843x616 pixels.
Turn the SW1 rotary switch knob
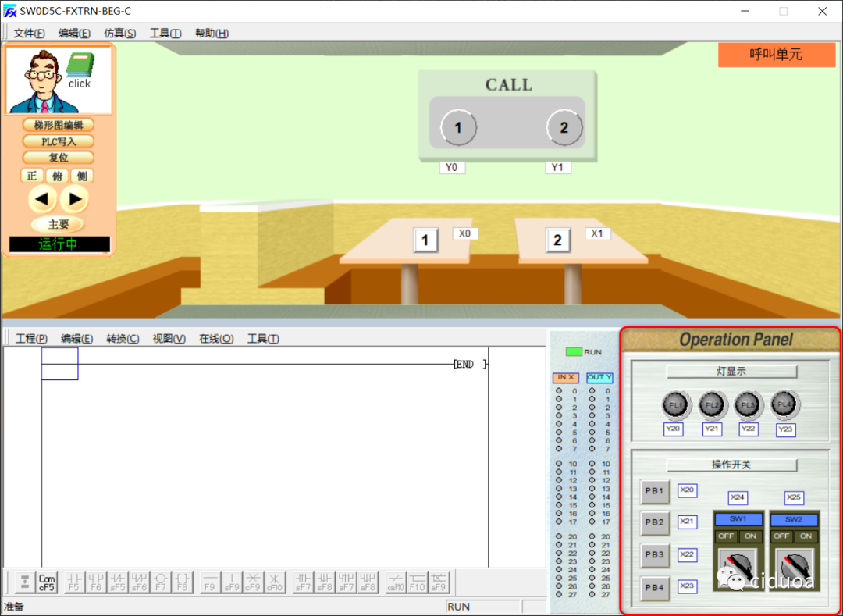pos(738,566)
